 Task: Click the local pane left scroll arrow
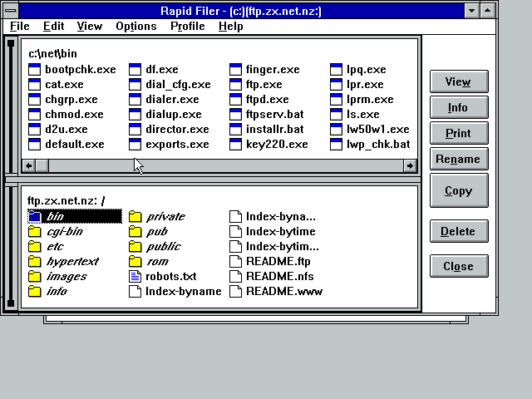(x=29, y=165)
